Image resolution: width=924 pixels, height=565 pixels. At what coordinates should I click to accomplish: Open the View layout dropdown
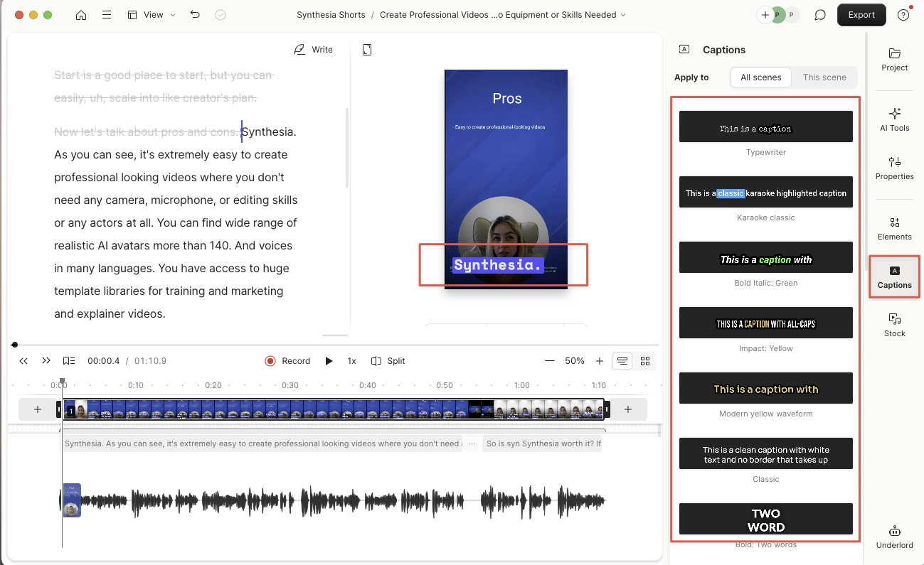coord(152,15)
